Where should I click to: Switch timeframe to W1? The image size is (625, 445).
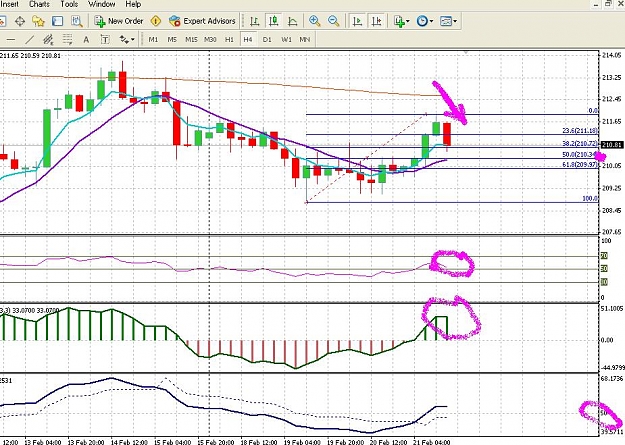[286, 39]
